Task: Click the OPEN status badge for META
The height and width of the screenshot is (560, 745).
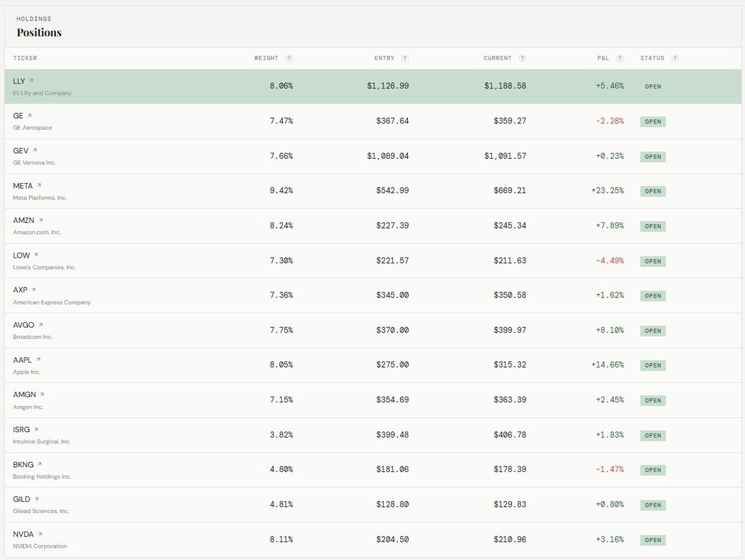Action: [653, 191]
